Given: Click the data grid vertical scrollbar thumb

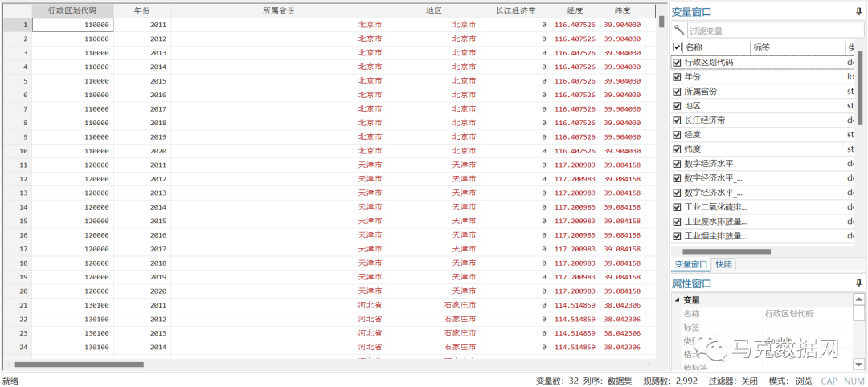Looking at the screenshot, I should coord(661,22).
